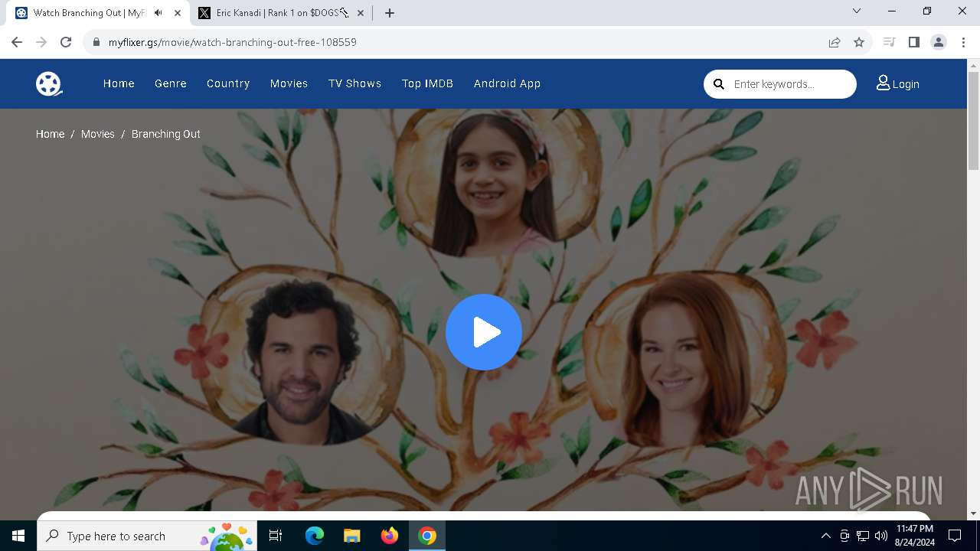Click the Chrome taskbar icon
The image size is (980, 551).
tap(427, 536)
